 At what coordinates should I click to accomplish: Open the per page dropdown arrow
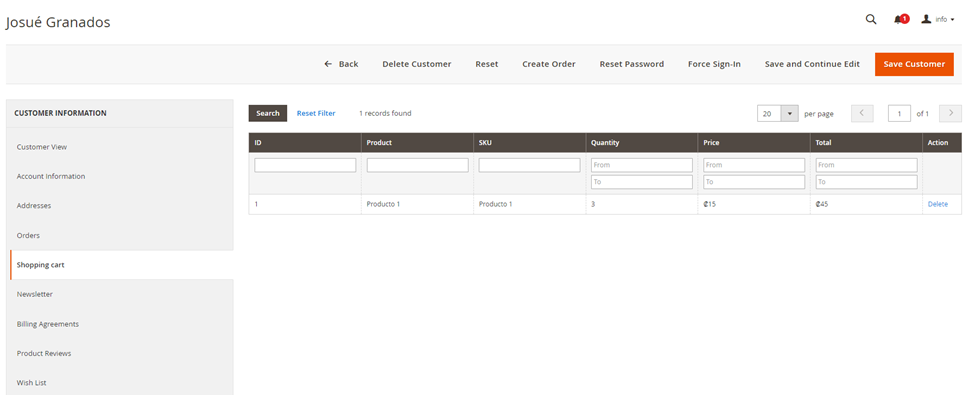pos(790,114)
